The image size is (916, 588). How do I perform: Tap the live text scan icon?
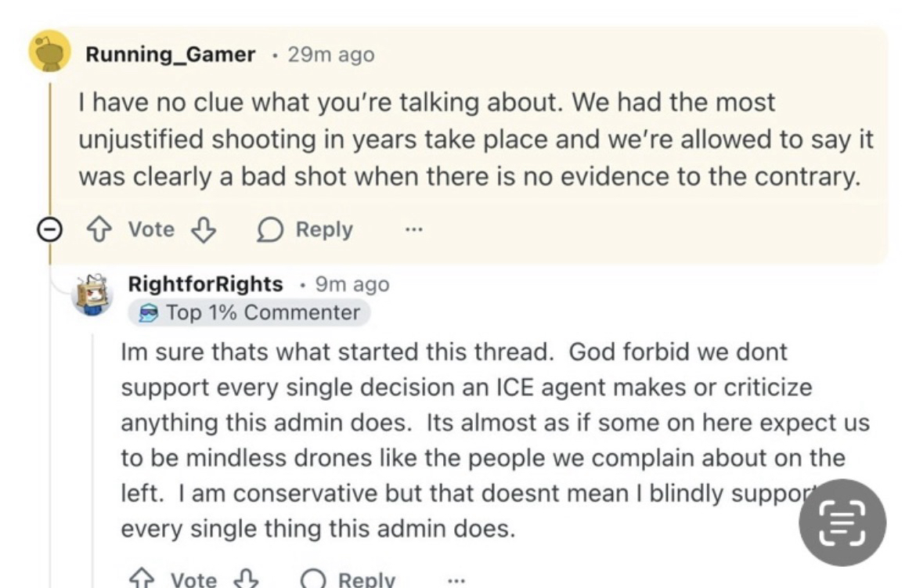click(x=842, y=522)
